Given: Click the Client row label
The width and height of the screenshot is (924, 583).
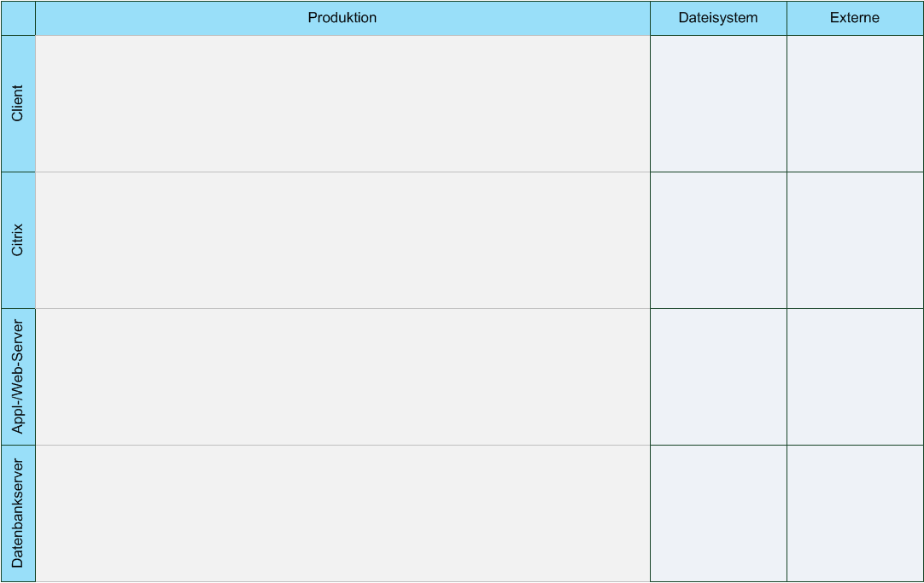Looking at the screenshot, I should (x=18, y=103).
